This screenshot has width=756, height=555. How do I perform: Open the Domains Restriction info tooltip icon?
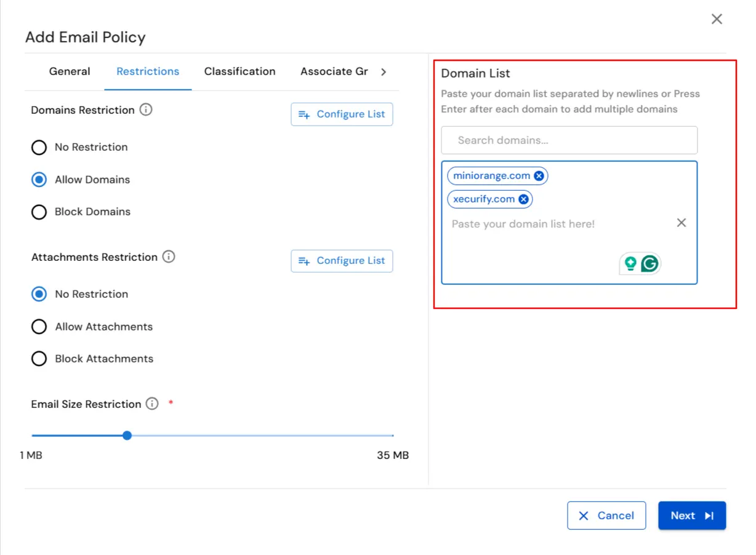pos(145,110)
